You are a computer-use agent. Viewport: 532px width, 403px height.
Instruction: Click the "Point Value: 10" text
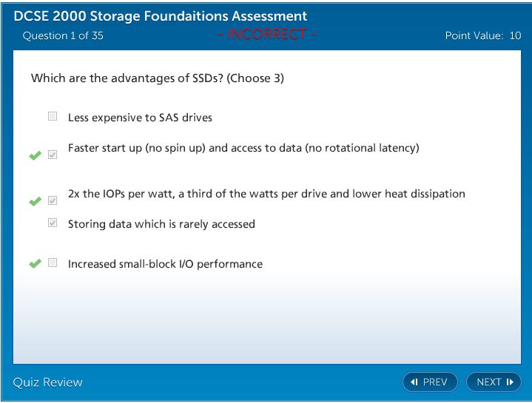(x=482, y=35)
